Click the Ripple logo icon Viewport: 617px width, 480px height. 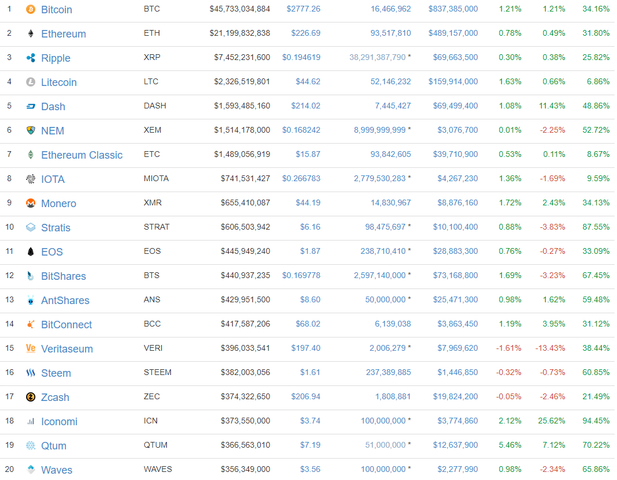coord(30,58)
